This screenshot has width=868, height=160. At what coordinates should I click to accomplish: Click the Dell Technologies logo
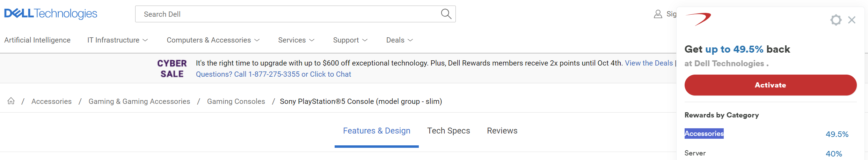coord(51,14)
